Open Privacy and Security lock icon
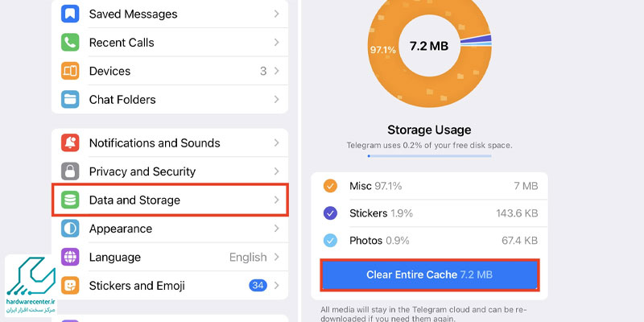644x322 pixels. pos(70,171)
